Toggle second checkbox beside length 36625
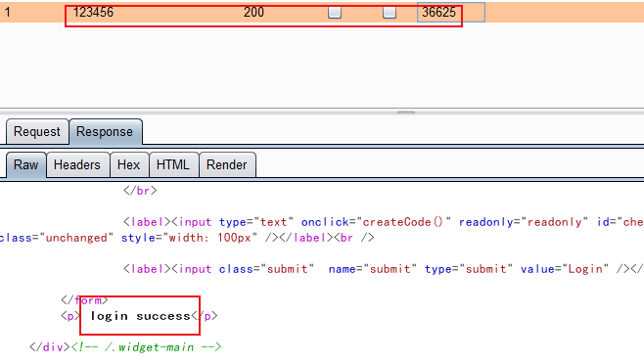 point(390,13)
